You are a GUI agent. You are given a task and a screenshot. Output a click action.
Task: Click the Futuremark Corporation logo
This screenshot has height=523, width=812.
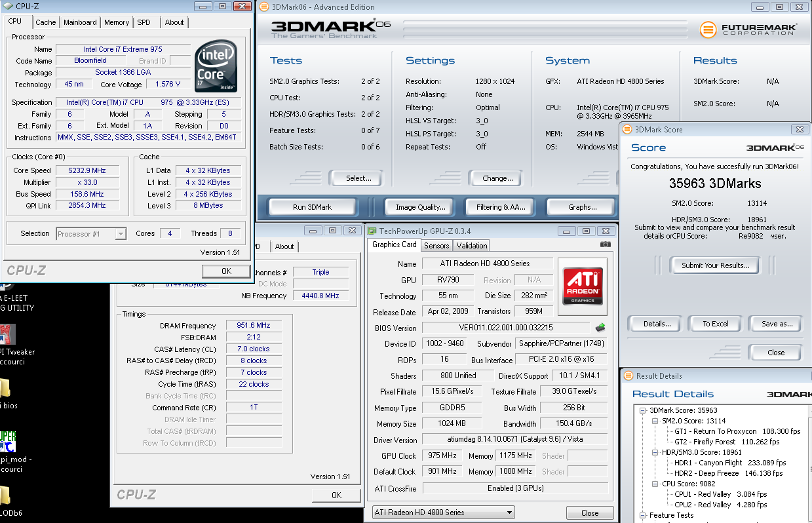point(748,29)
